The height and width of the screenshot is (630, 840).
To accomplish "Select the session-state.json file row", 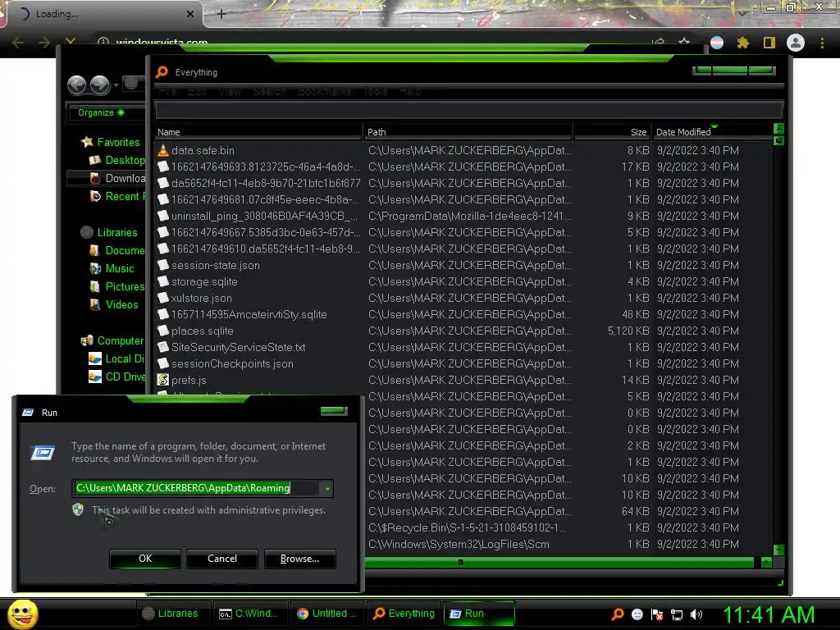I will pyautogui.click(x=463, y=265).
